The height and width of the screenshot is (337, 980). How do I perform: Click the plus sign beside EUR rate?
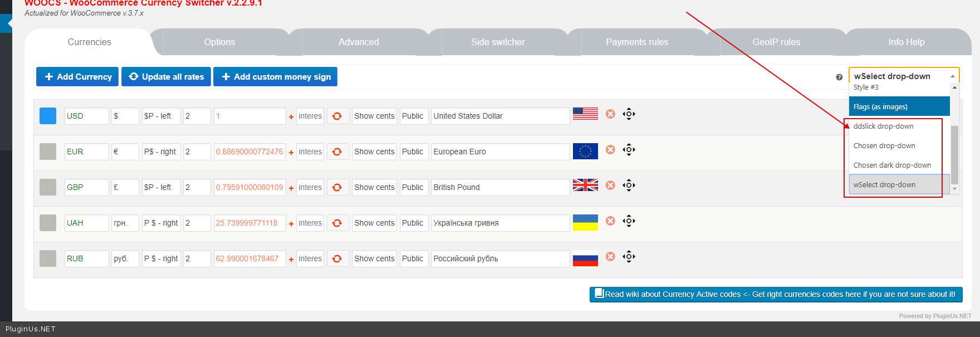(x=291, y=153)
